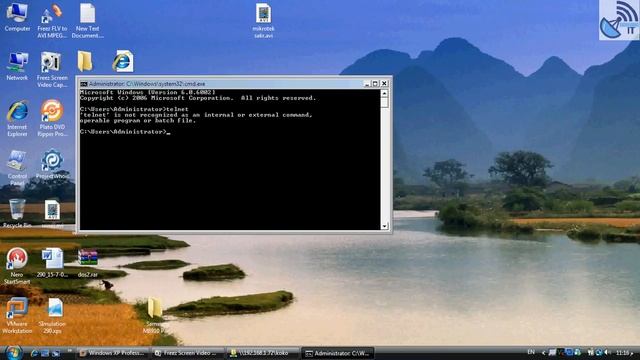Launch Internet Explorer from Quick Launch
The height and width of the screenshot is (360, 640).
tap(34, 353)
